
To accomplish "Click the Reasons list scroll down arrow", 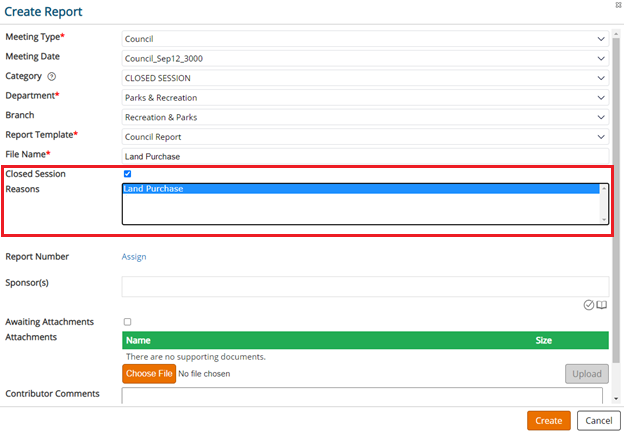I will (604, 219).
